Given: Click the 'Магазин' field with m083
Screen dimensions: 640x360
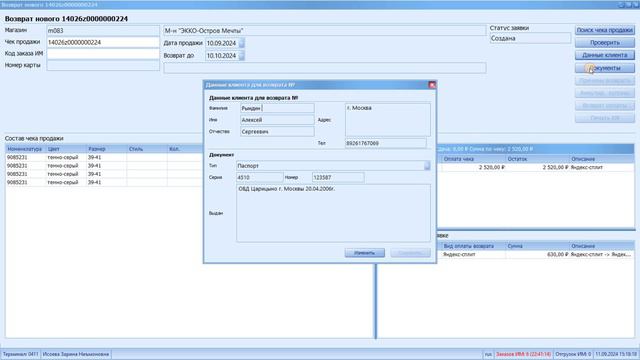Looking at the screenshot, I should [103, 31].
